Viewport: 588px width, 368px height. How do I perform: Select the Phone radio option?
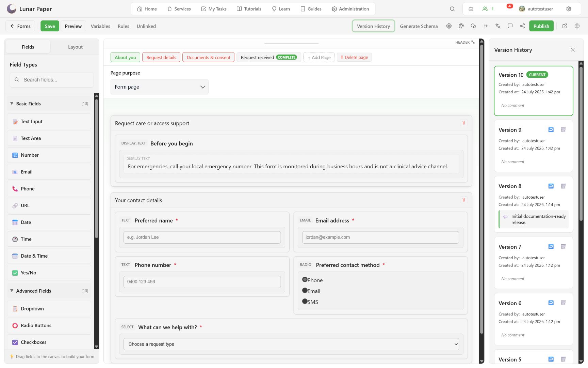point(305,279)
